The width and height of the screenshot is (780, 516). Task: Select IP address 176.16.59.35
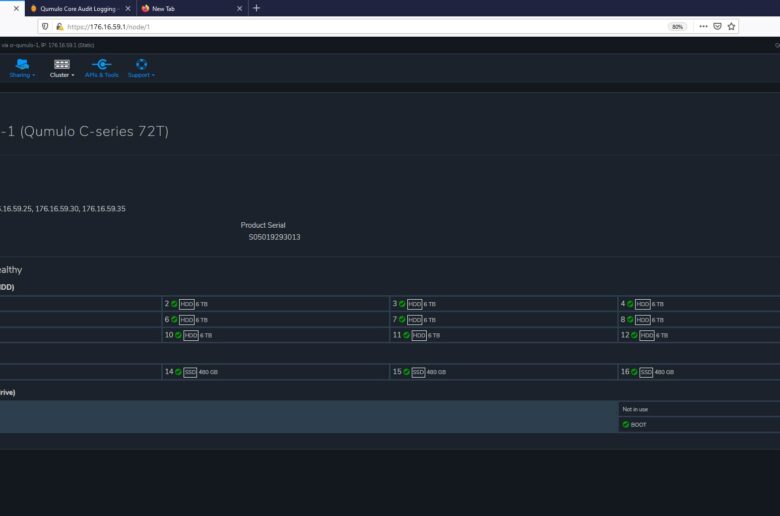click(x=104, y=209)
